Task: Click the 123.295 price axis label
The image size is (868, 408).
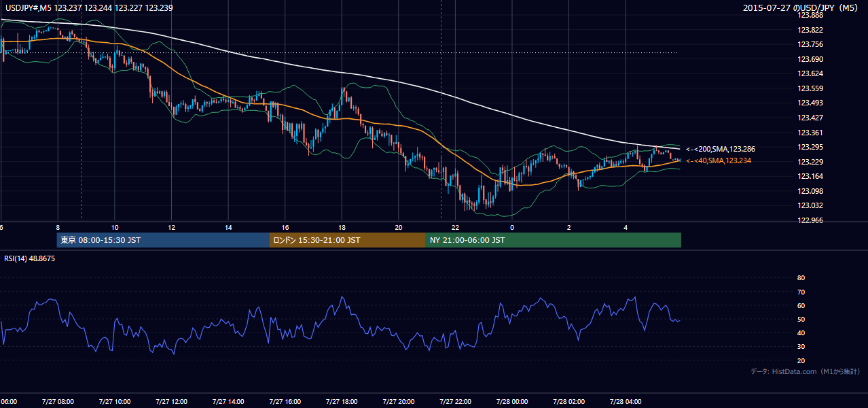Action: (810, 147)
